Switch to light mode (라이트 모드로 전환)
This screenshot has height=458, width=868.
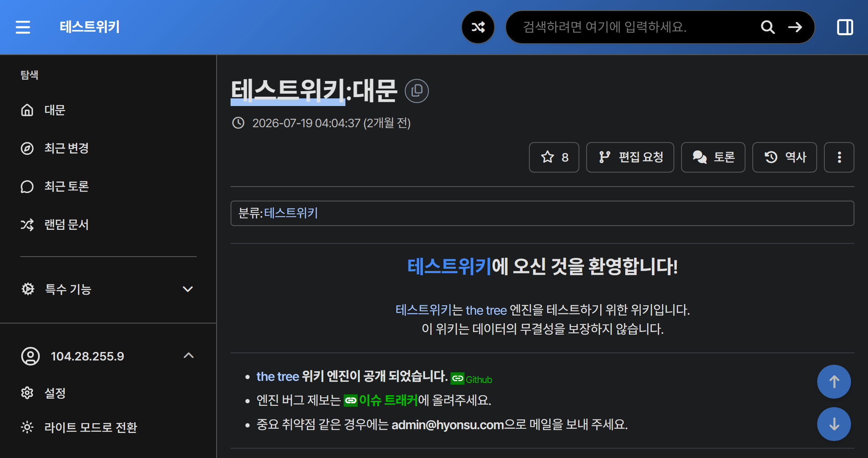tap(108, 427)
